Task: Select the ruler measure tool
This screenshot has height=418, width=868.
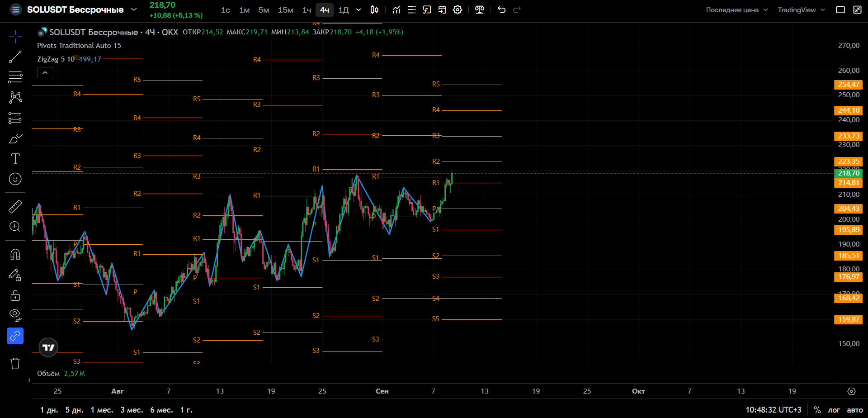Action: [15, 206]
